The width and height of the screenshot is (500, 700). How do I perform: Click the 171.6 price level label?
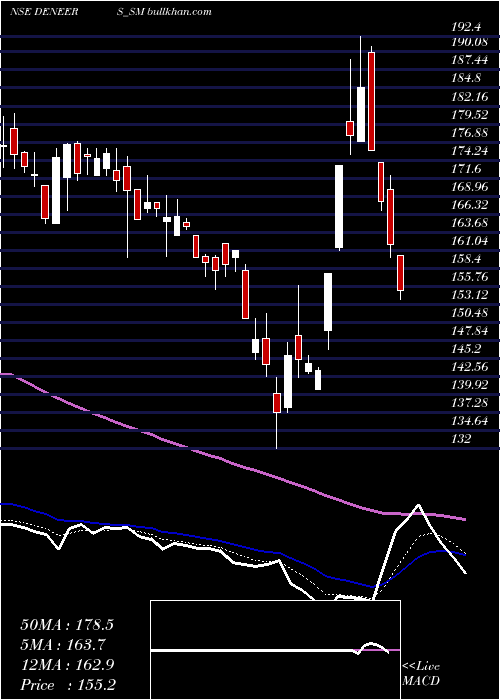point(466,169)
